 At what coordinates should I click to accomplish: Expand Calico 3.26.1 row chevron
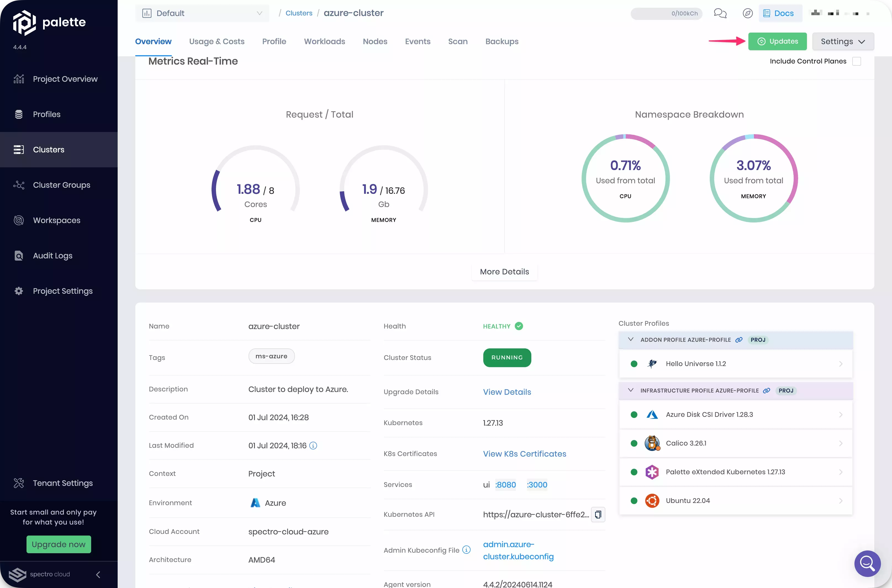841,443
